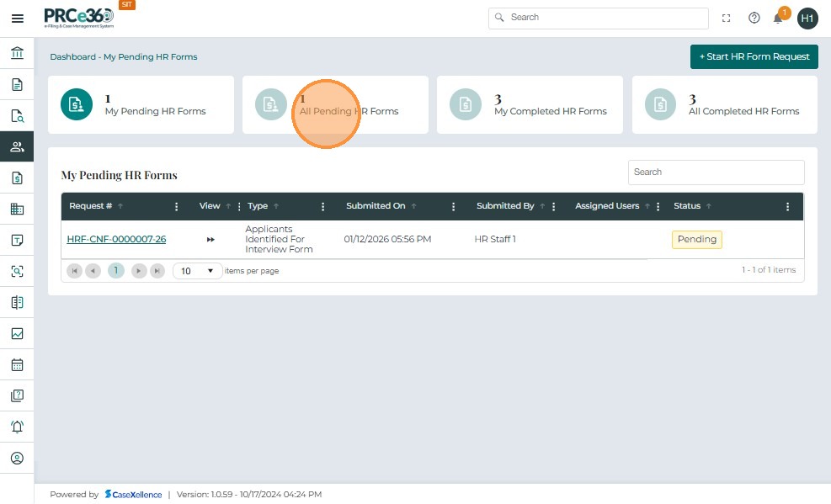Image resolution: width=831 pixels, height=504 pixels.
Task: Click 'Applicants Identified For Interview Form' cell
Action: pyautogui.click(x=279, y=239)
